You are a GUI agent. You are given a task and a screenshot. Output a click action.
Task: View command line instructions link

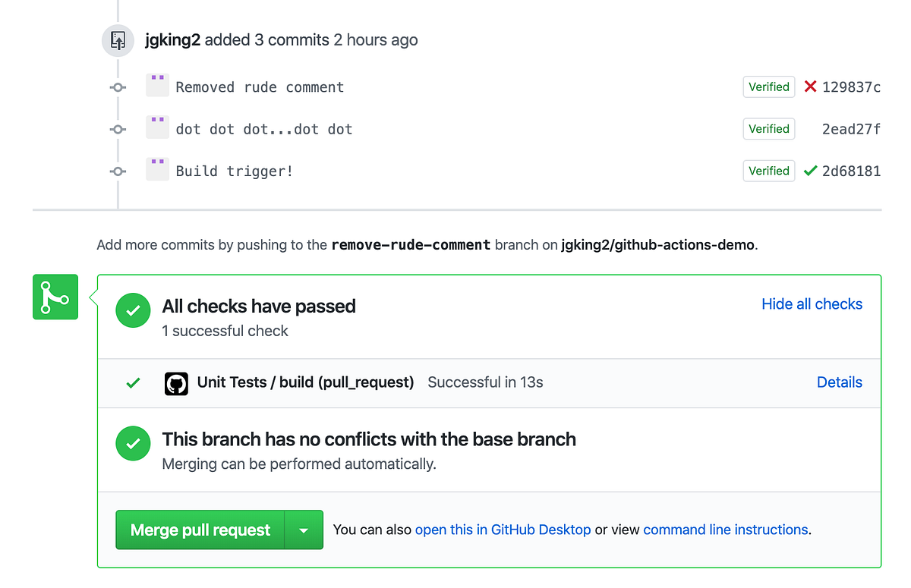(x=725, y=530)
